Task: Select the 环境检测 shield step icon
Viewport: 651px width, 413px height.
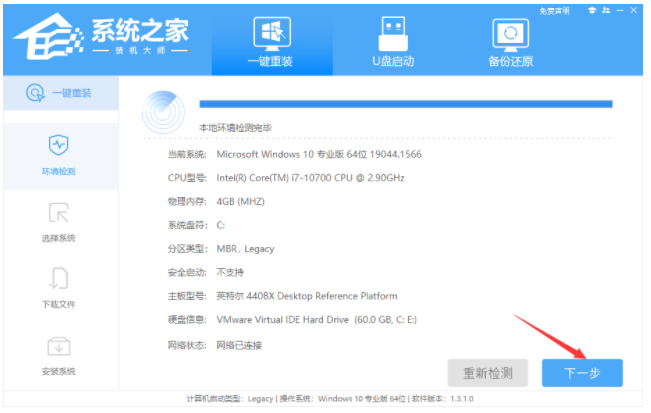Action: [59, 144]
